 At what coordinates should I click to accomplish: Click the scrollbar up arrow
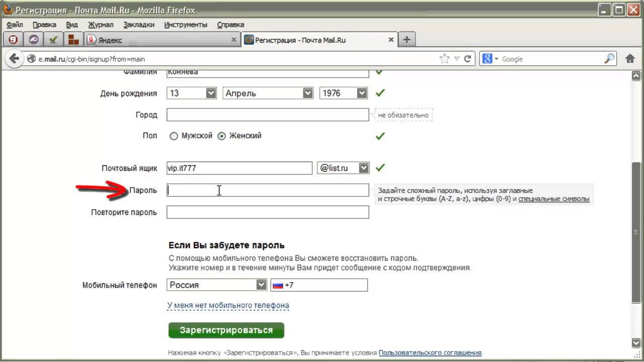tap(636, 76)
